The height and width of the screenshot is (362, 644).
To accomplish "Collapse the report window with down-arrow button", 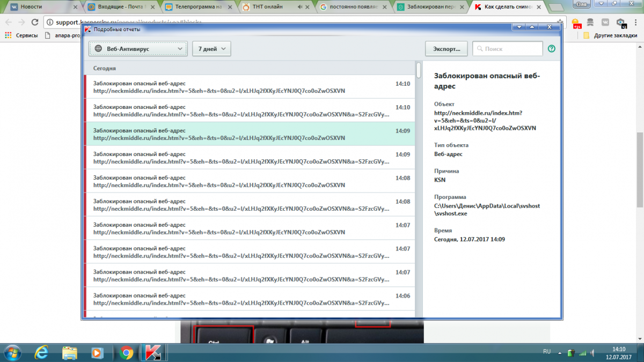I will (x=519, y=27).
